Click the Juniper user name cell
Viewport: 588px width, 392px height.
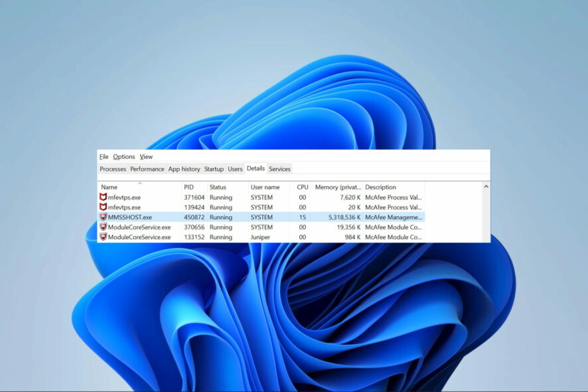click(260, 237)
